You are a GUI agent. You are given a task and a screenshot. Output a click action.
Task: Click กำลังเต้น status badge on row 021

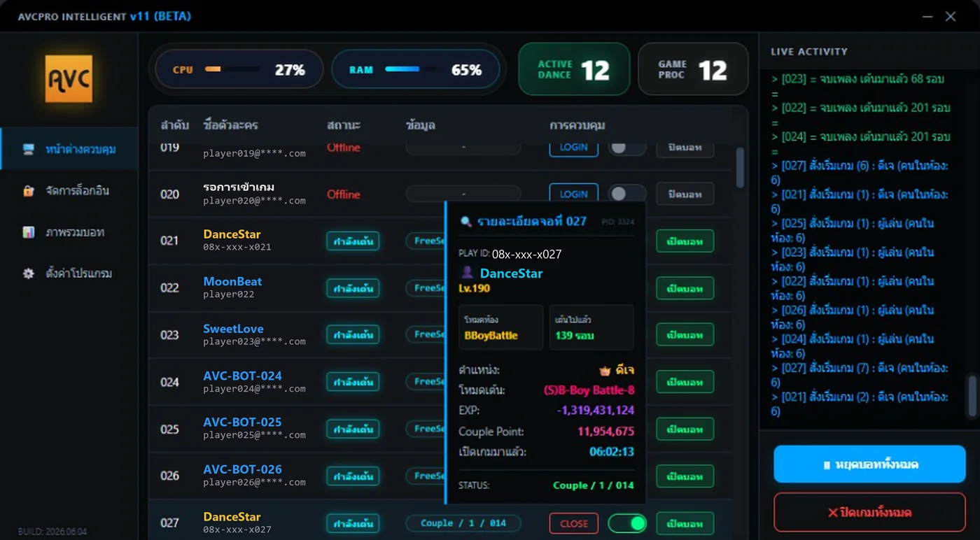click(353, 241)
